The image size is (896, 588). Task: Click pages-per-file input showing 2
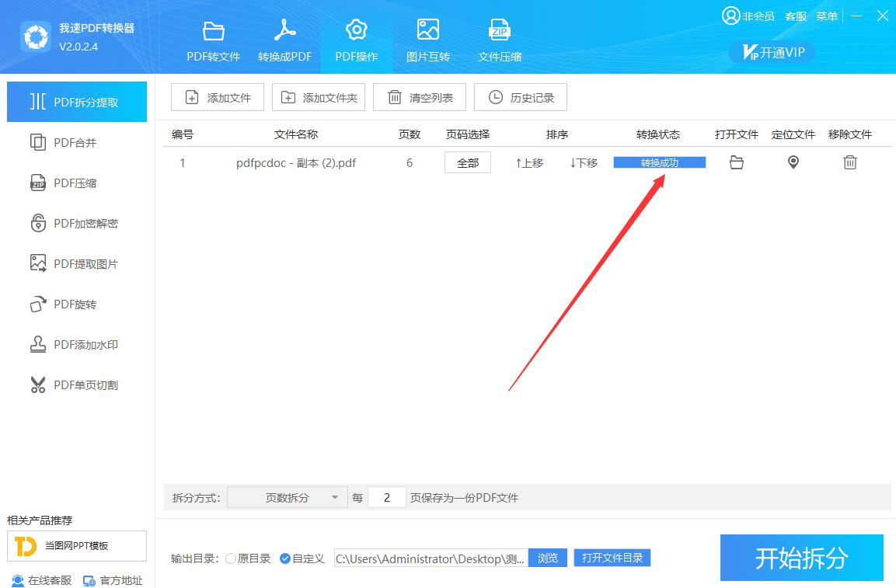(387, 497)
